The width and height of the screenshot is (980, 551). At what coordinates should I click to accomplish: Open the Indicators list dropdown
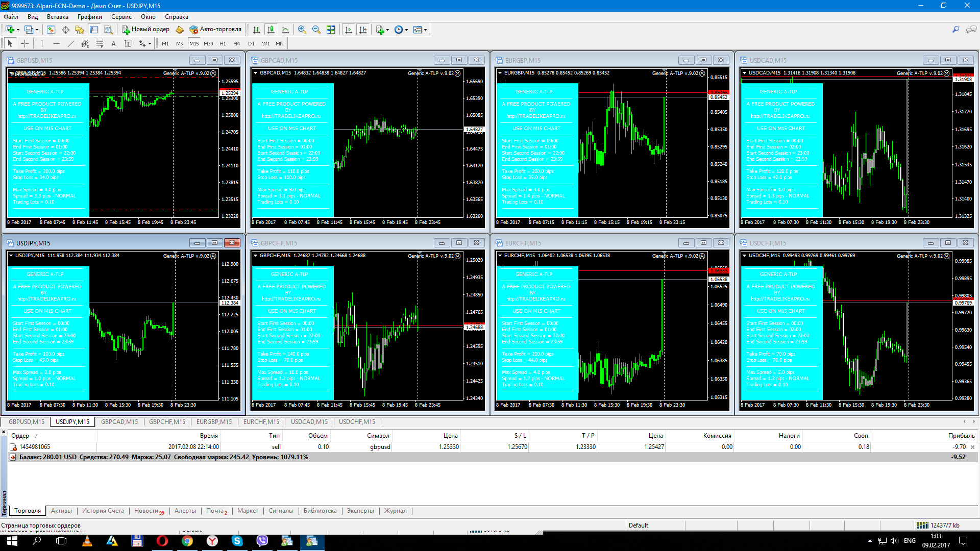[x=382, y=30]
